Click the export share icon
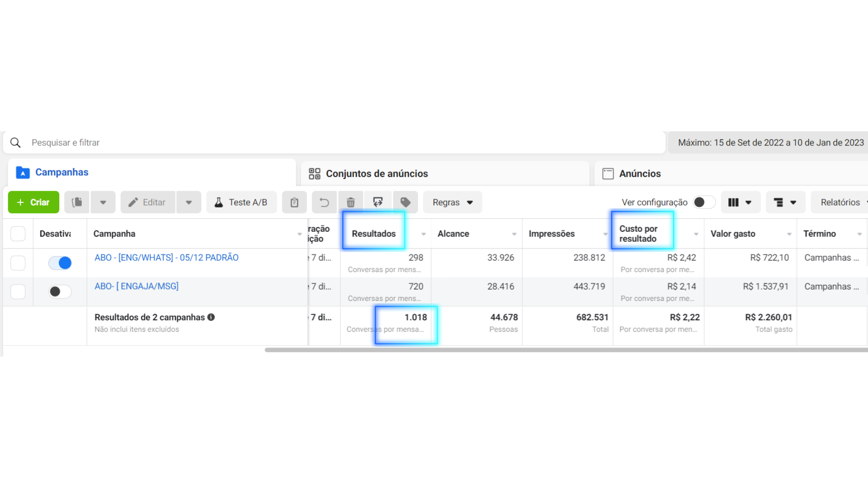The image size is (868, 488). (x=378, y=202)
